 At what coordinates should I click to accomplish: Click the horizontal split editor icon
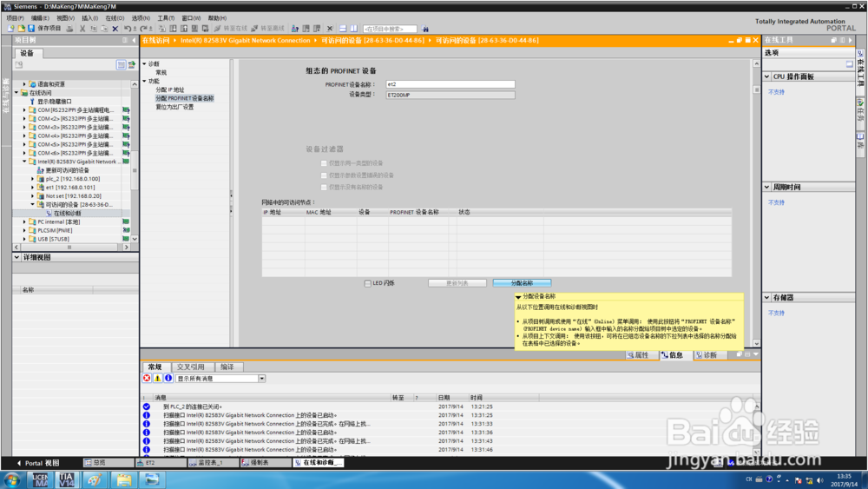[x=343, y=29]
